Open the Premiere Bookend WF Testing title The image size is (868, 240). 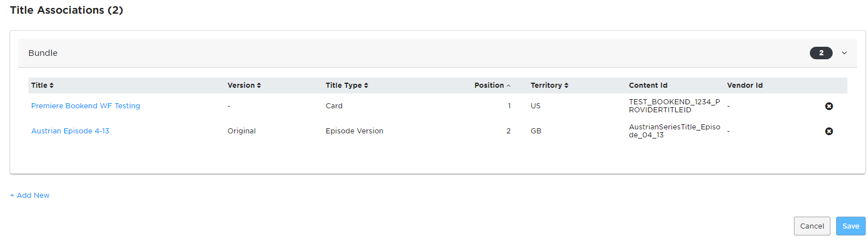[x=85, y=106]
